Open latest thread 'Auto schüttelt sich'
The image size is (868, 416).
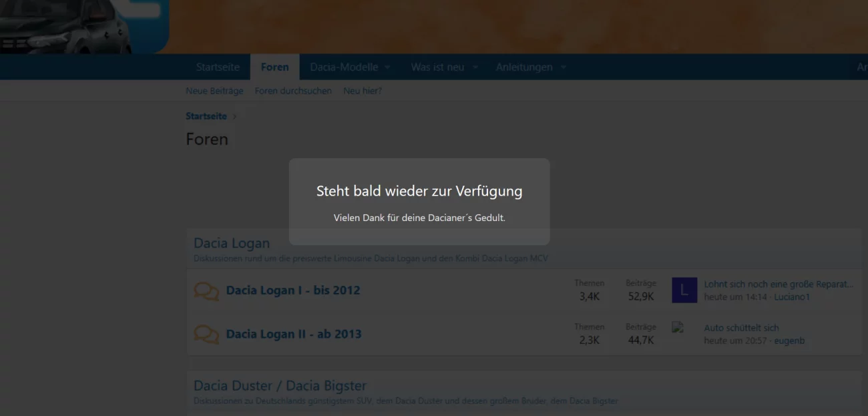[741, 328]
